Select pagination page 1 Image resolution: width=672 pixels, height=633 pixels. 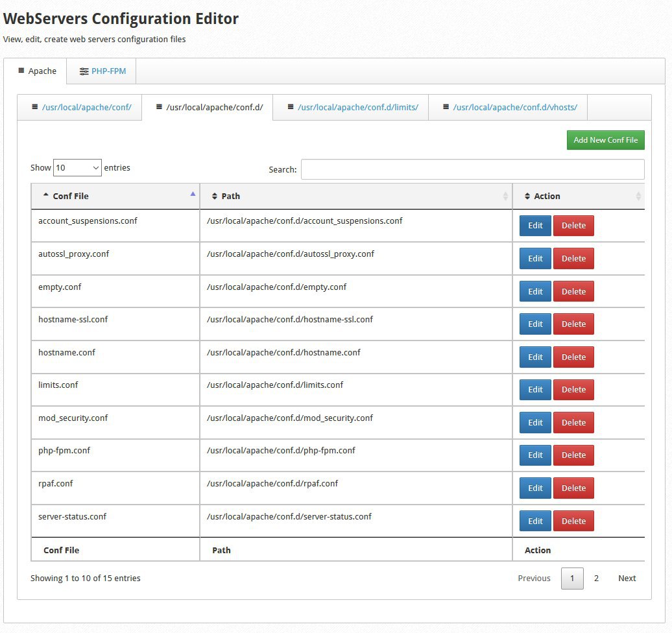pyautogui.click(x=572, y=579)
